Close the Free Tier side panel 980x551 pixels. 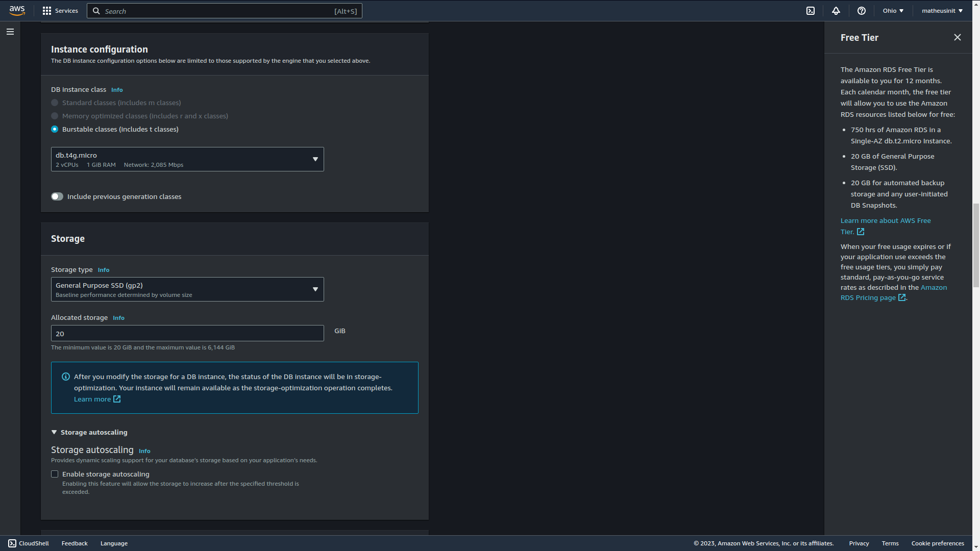pyautogui.click(x=958, y=37)
